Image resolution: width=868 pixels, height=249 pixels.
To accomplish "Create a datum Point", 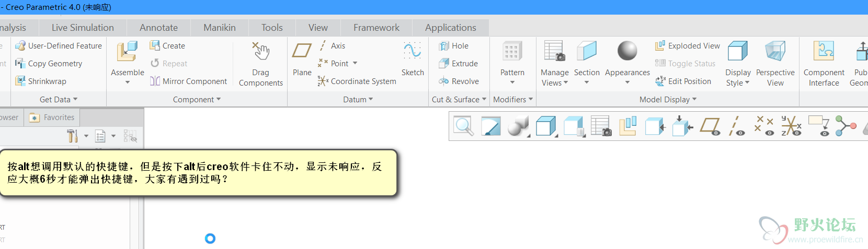I will (333, 64).
